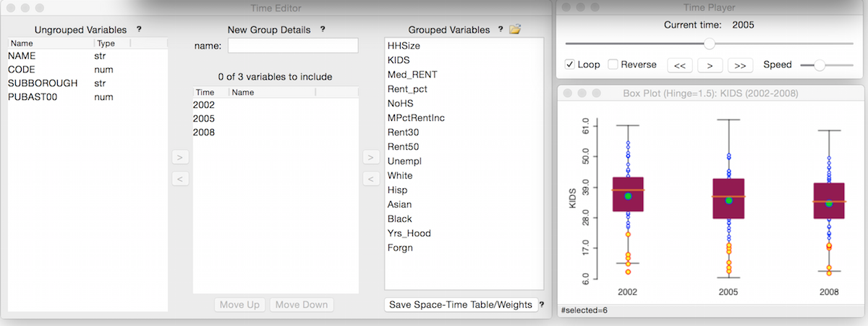Viewport: 868px width, 326px height.
Task: Click help icon next to New Group Details
Action: (323, 30)
